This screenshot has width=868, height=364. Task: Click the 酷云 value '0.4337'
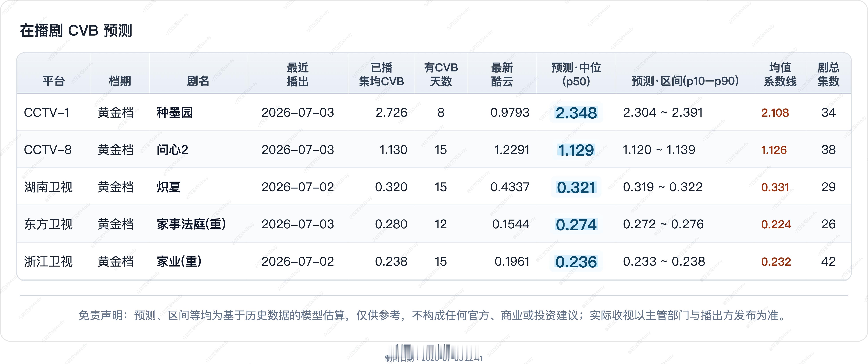[510, 187]
